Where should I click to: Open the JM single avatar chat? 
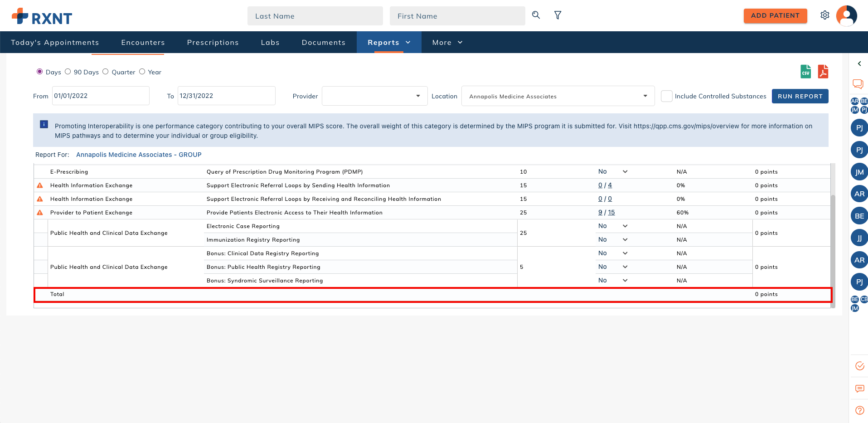click(x=859, y=172)
